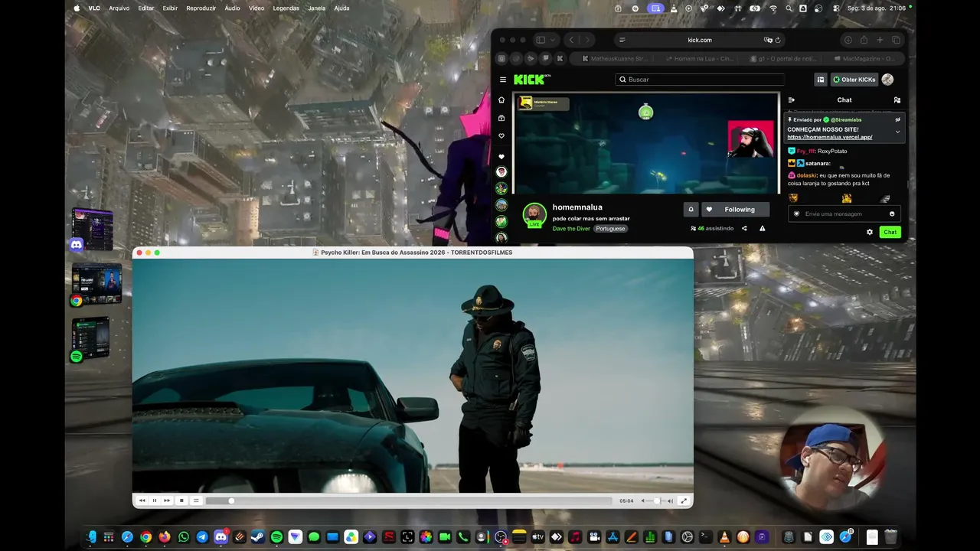
Task: Open WhatsApp from the Dock
Action: coord(183,537)
